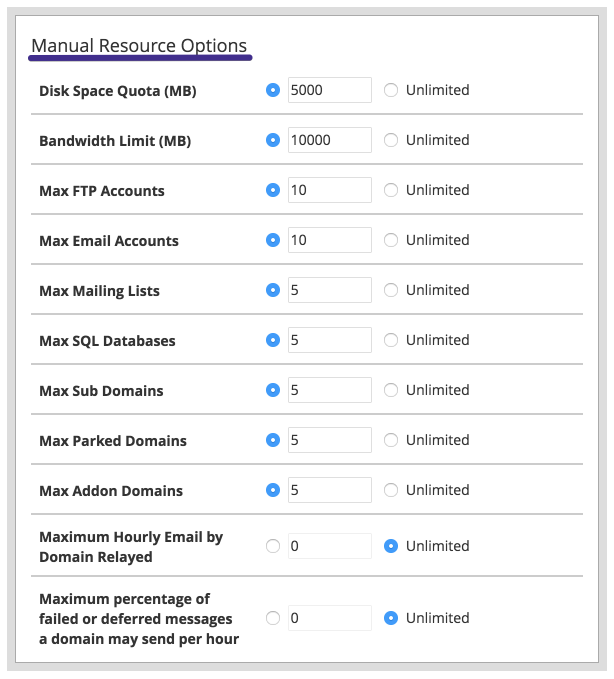Screen dimensions: 614x679
Task: Click the Max Email Accounts input box
Action: click(329, 240)
